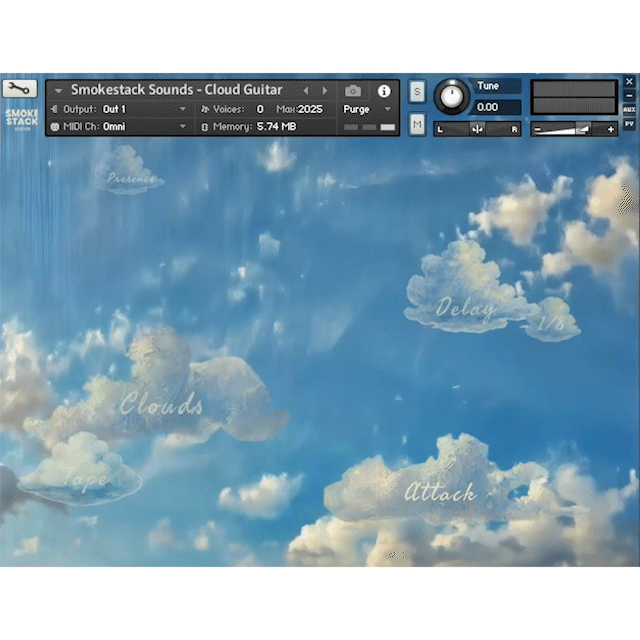Image resolution: width=640 pixels, height=640 pixels.
Task: Toggle the Mute (M) button
Action: coord(417,124)
